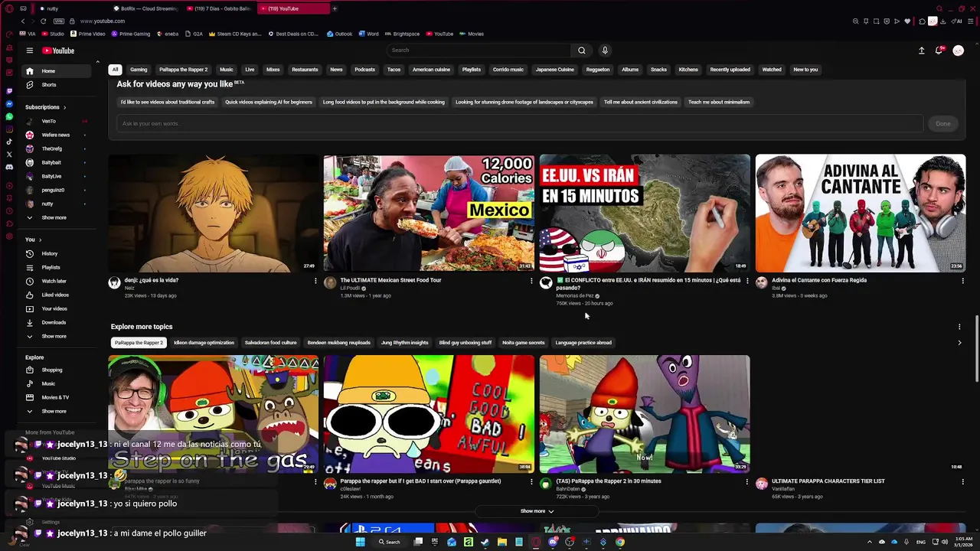Screen dimensions: 980x551
Task: Select the Music filter chip
Action: pos(227,70)
